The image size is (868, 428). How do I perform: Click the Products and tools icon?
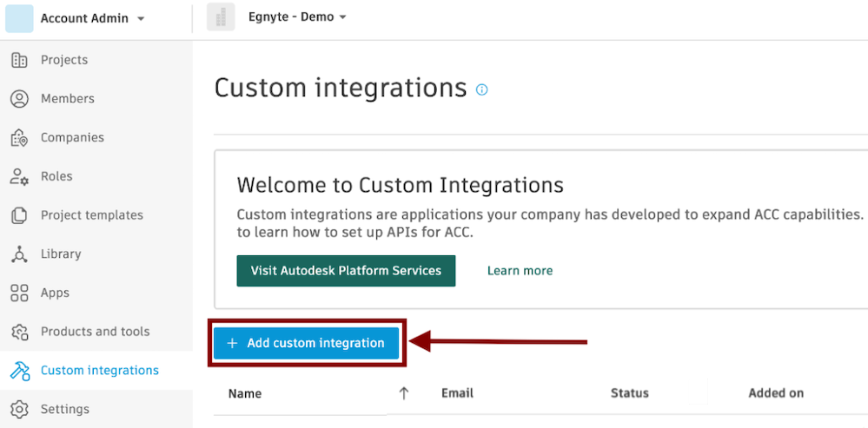pyautogui.click(x=19, y=332)
